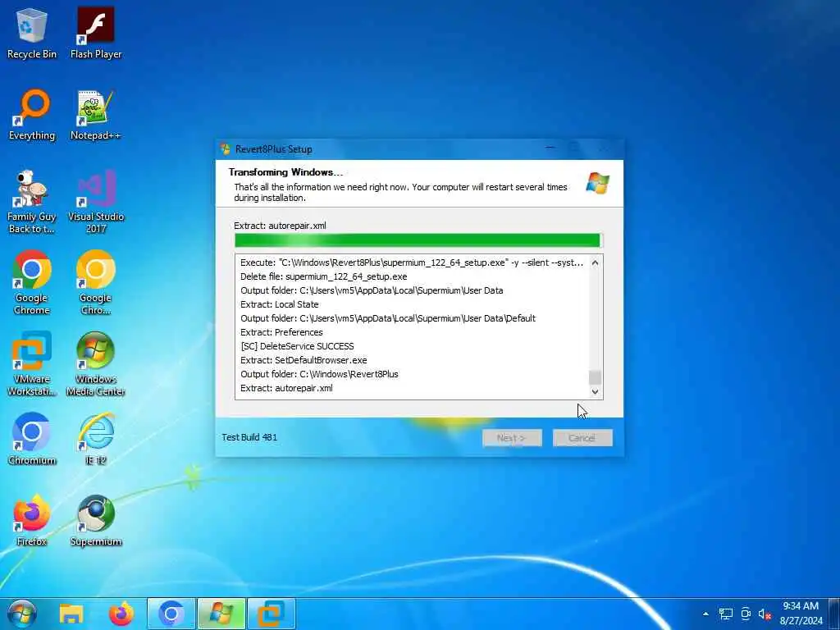Open the muted volume tray icon

765,614
